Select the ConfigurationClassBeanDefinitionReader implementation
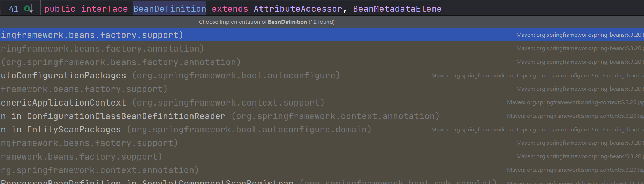 [126, 116]
